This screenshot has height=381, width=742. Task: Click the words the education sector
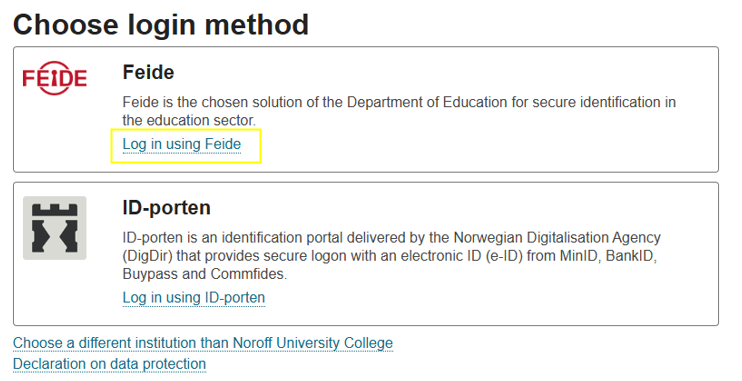click(189, 120)
